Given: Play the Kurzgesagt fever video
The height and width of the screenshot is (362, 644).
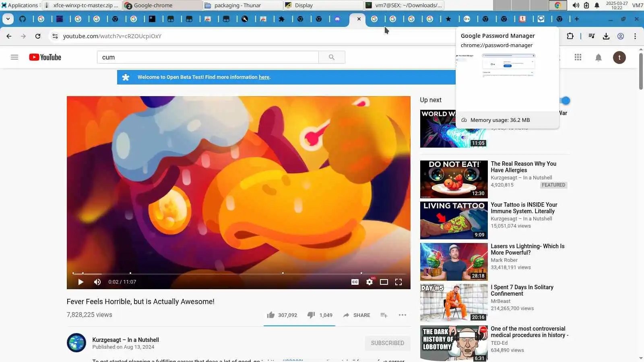Looking at the screenshot, I should point(80,282).
